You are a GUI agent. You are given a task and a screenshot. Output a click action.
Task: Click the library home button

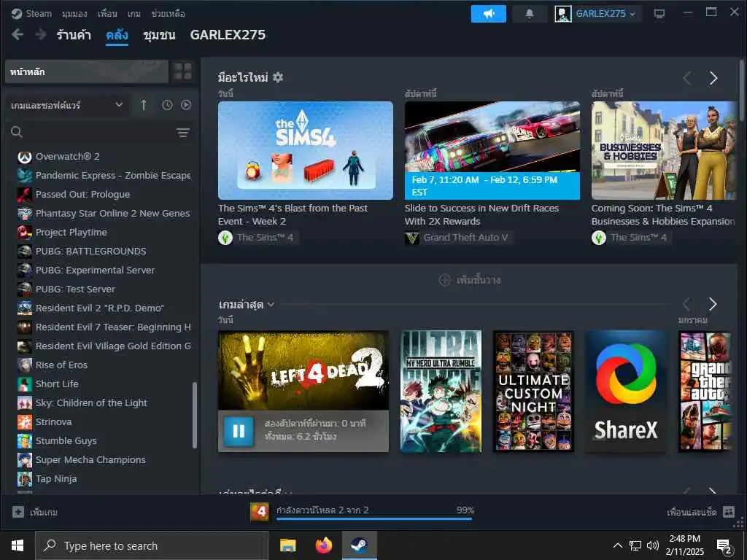click(87, 72)
